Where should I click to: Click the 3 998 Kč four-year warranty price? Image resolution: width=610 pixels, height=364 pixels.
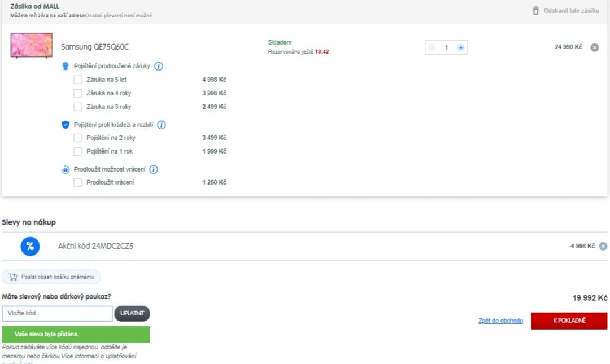tap(215, 93)
